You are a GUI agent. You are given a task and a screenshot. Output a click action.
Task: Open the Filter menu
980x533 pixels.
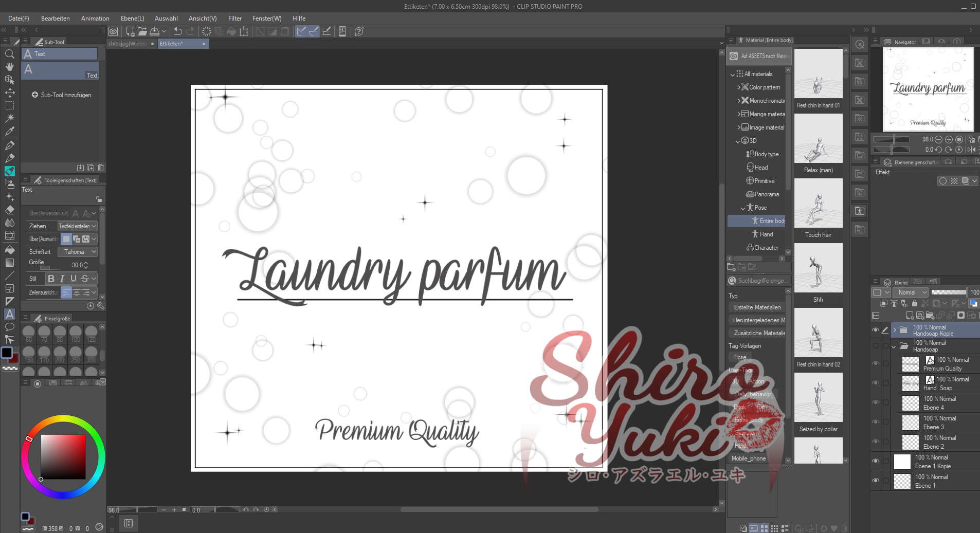235,19
